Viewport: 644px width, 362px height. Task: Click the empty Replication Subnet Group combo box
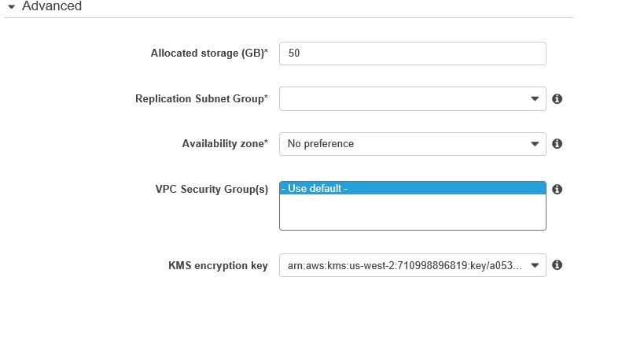click(401, 99)
